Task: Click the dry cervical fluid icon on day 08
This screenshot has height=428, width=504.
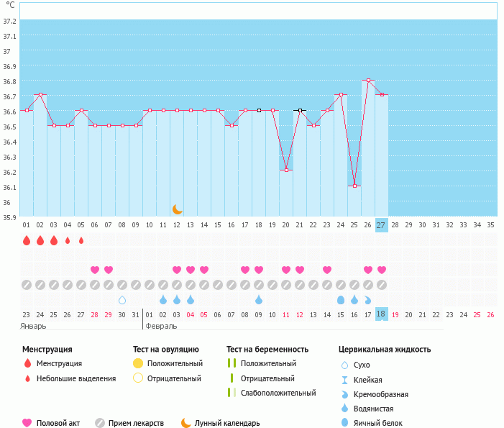Action: click(x=122, y=300)
